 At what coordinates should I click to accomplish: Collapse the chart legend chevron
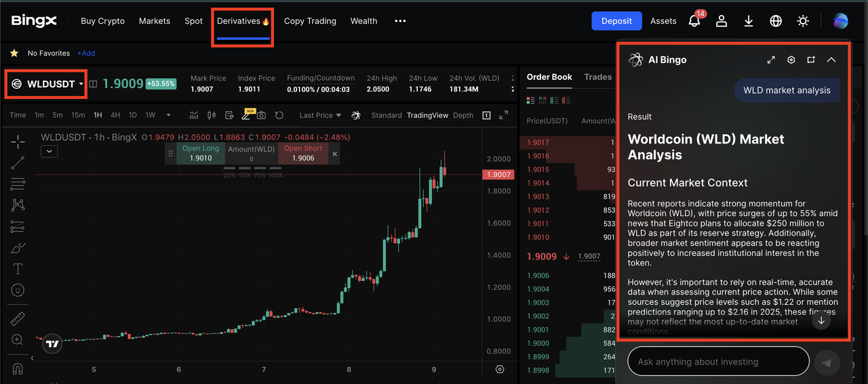49,151
